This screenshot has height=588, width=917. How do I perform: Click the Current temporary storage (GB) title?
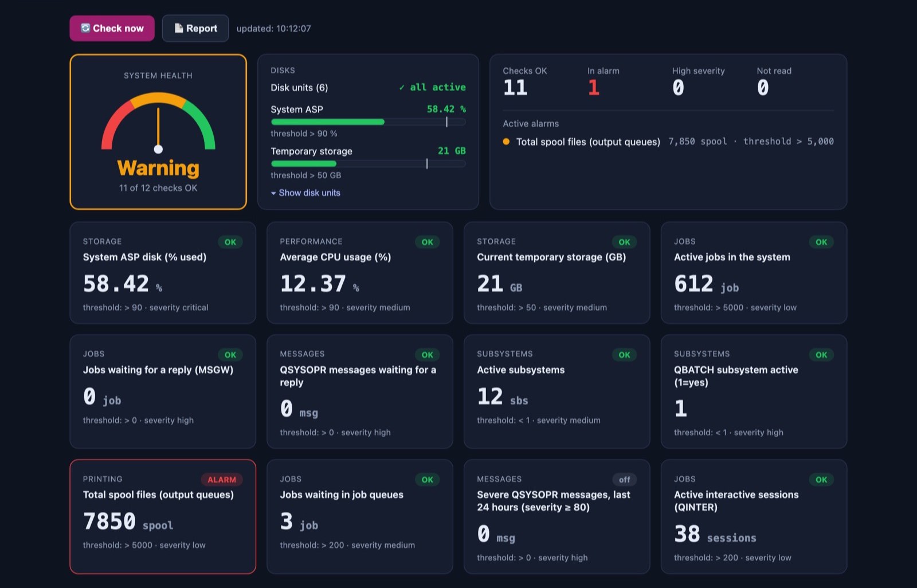(551, 257)
